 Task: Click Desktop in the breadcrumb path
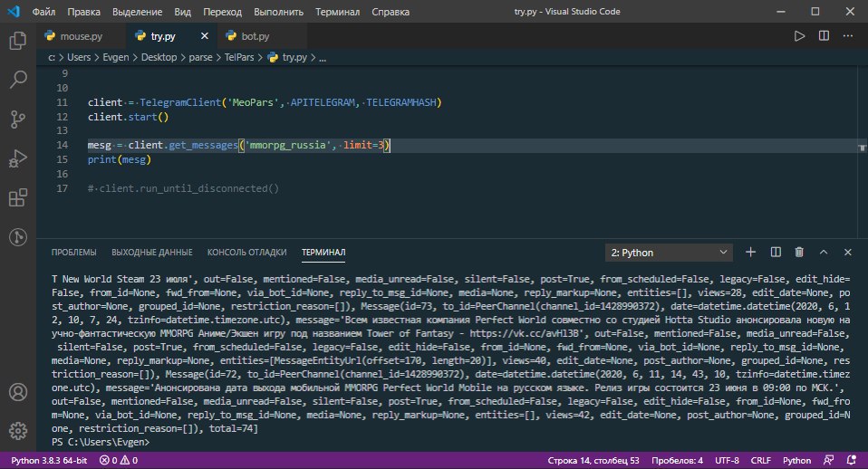point(159,57)
